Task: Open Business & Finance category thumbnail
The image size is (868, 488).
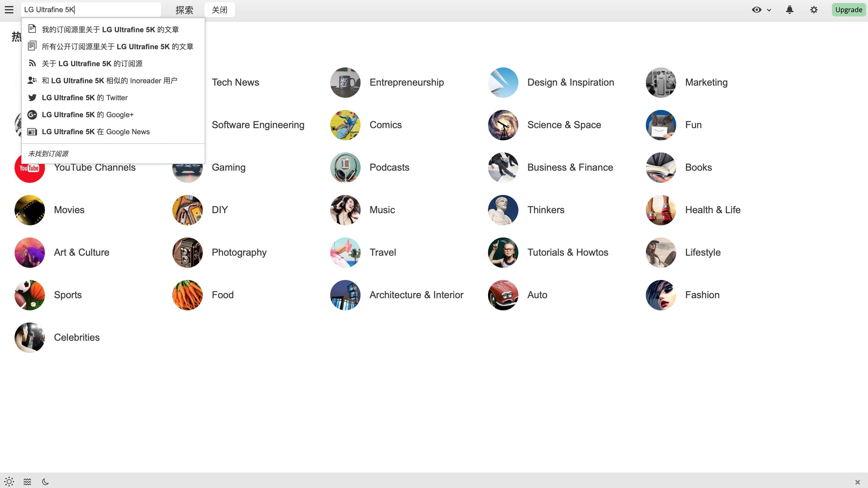Action: 503,168
